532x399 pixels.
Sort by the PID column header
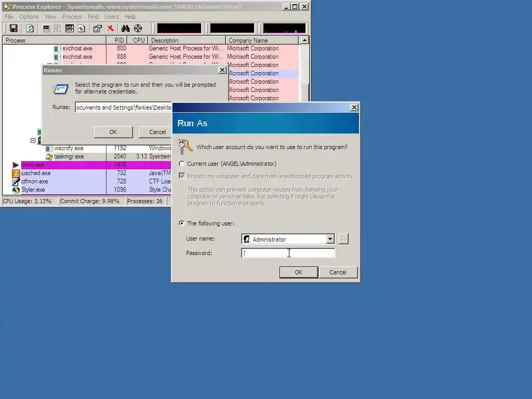pos(117,41)
